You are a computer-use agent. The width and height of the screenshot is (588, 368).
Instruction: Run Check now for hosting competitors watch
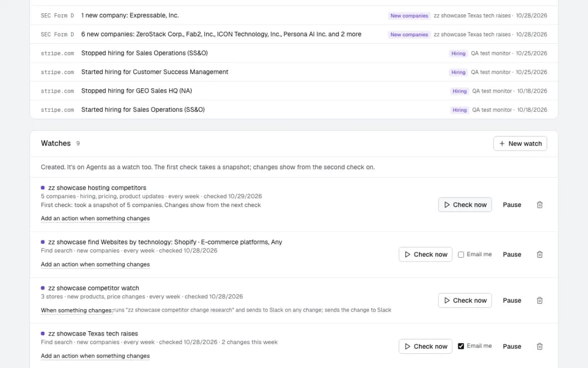[465, 205]
